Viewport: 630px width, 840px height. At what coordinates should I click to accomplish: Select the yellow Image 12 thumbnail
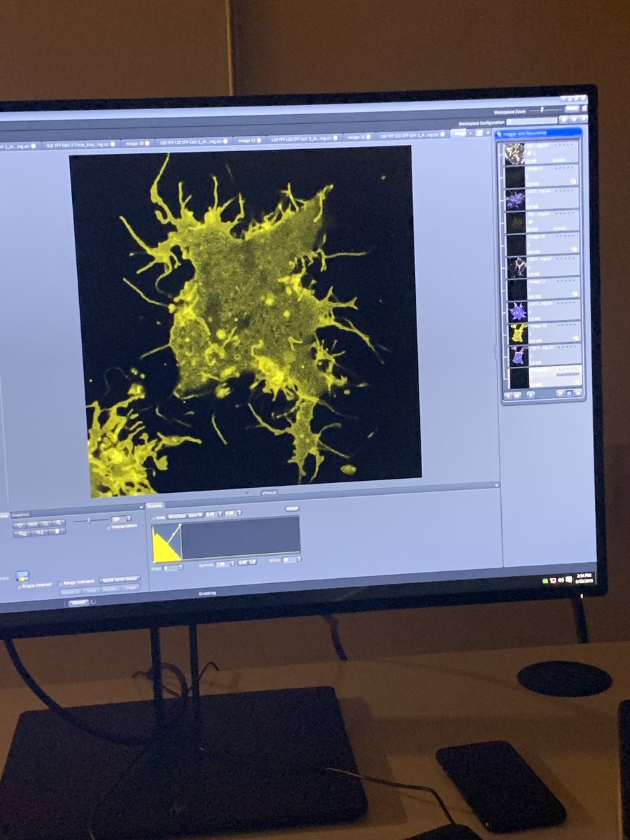pos(518,334)
